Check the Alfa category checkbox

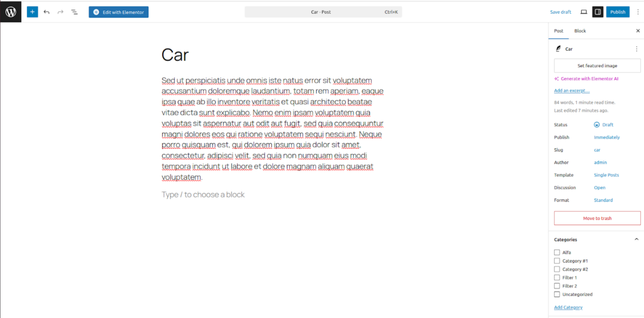pos(557,253)
